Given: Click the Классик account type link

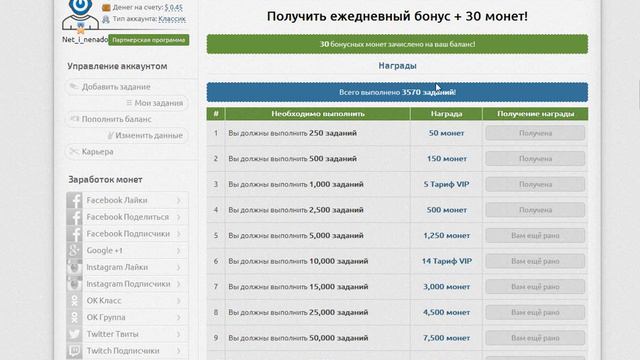Looking at the screenshot, I should pos(172,19).
